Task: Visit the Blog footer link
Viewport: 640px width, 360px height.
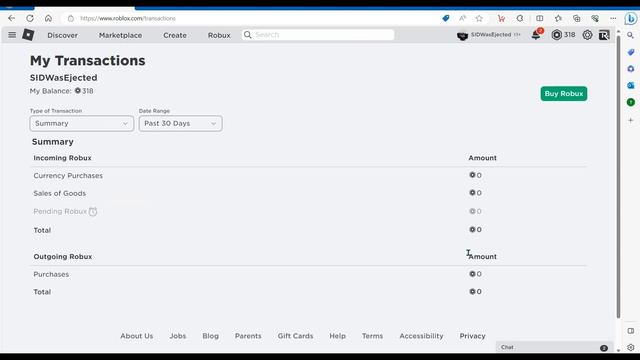Action: pos(210,336)
